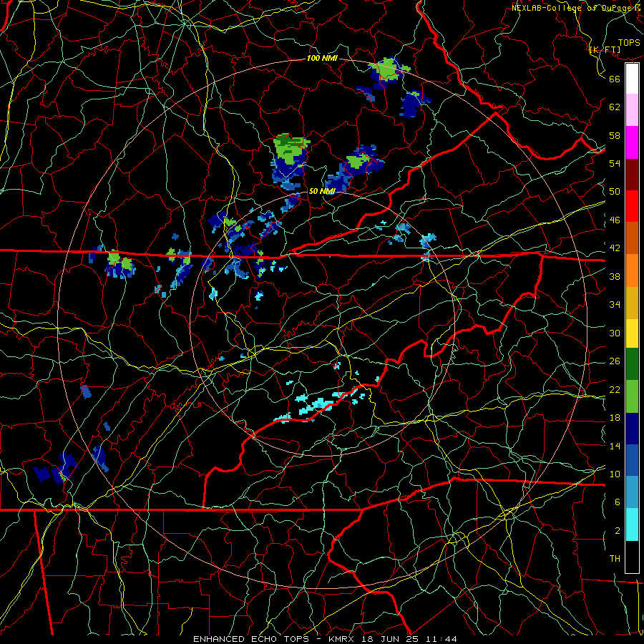Image resolution: width=644 pixels, height=644 pixels.
Task: Click the yellow legend swatch
Action: click(632, 333)
